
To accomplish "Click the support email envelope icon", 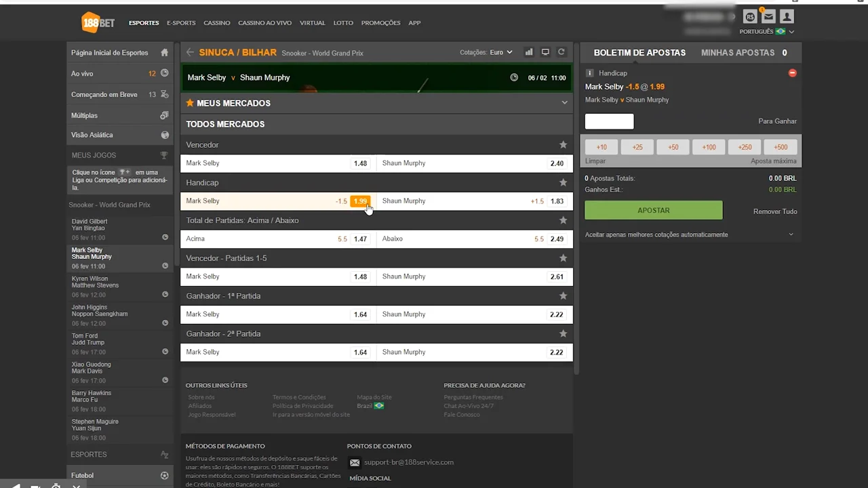I will [x=355, y=463].
